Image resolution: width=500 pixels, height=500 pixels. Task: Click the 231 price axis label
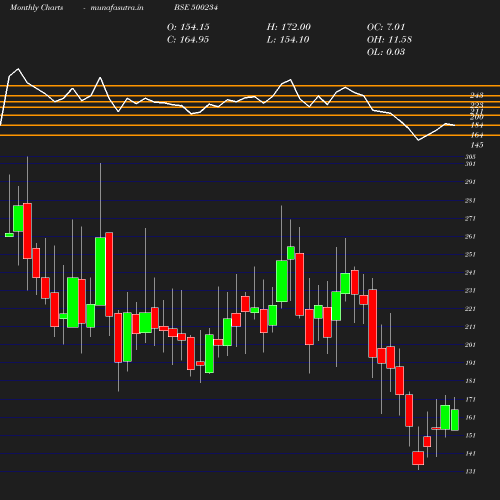pyautogui.click(x=470, y=291)
